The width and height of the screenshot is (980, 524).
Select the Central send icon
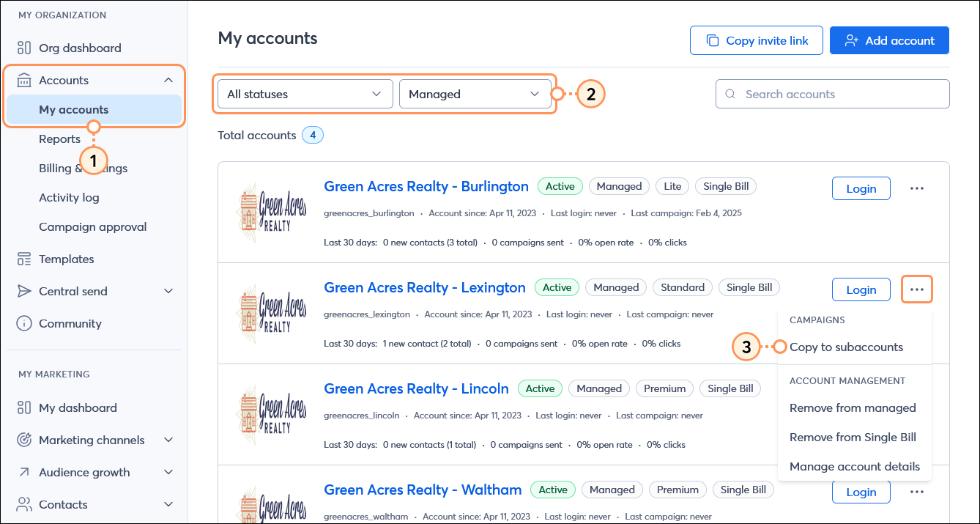(x=23, y=291)
